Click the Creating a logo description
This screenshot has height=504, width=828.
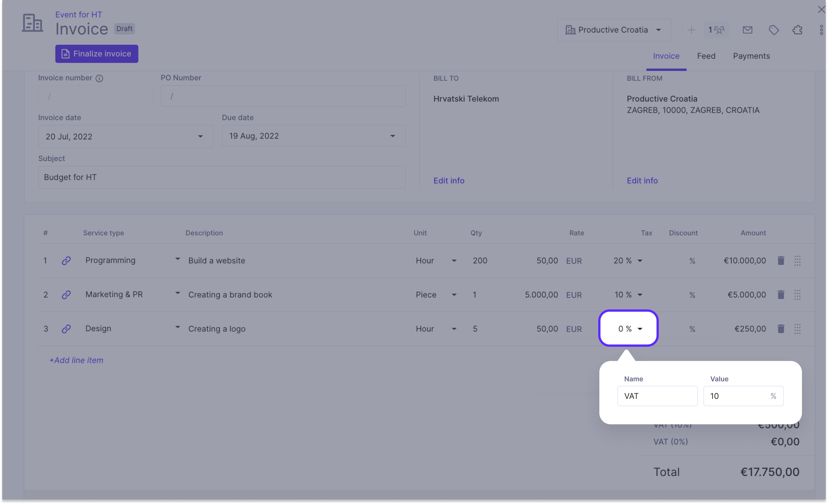(217, 329)
